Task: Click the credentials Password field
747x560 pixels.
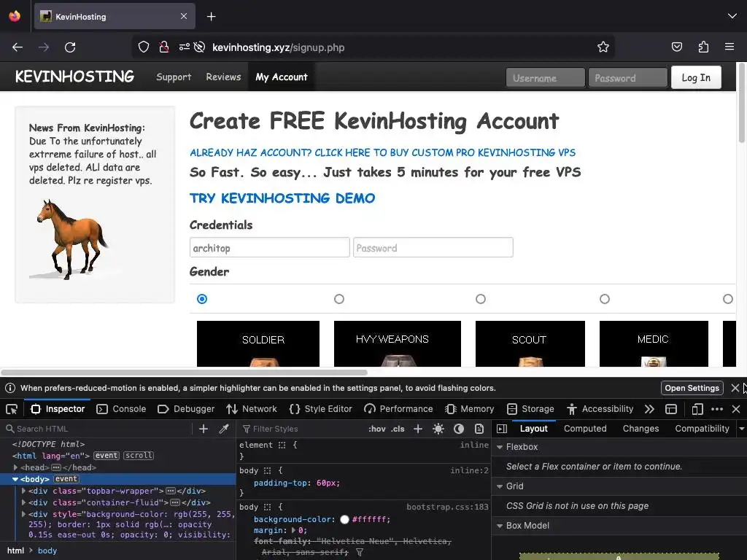Action: (433, 248)
